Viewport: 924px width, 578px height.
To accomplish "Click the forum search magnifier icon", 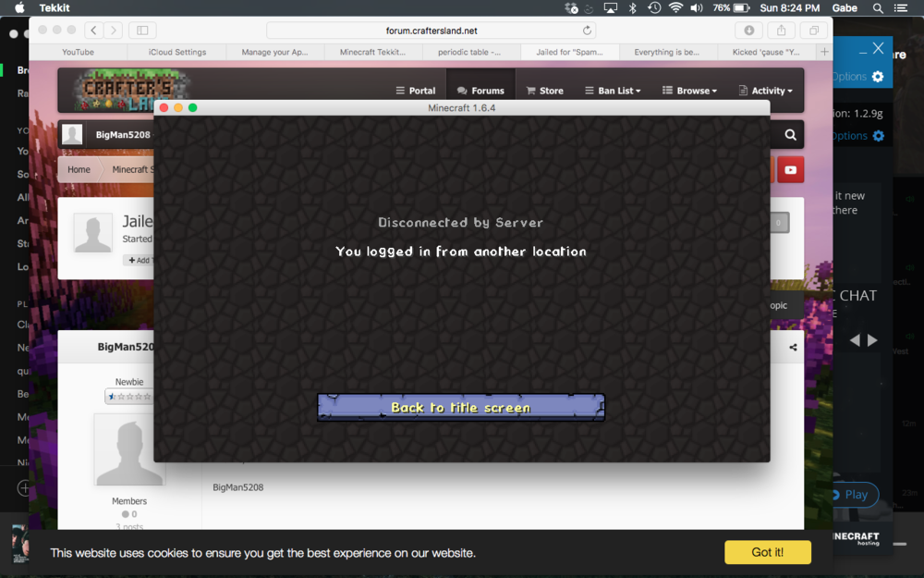I will (x=790, y=135).
